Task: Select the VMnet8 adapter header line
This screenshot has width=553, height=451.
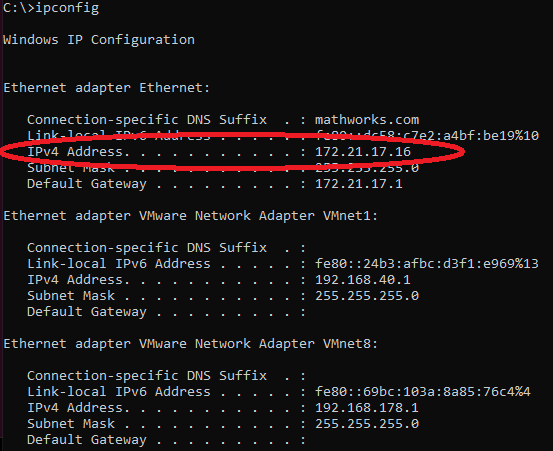Action: coord(190,343)
